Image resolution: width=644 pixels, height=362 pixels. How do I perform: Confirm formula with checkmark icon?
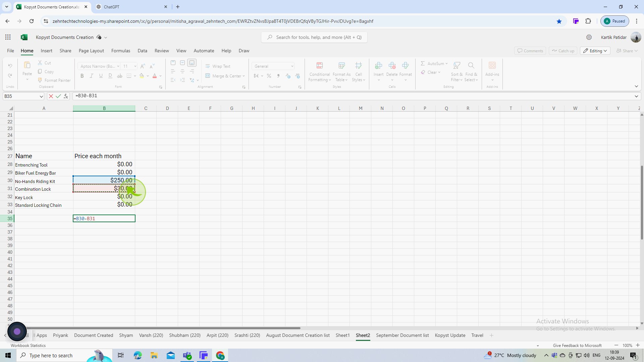(58, 96)
